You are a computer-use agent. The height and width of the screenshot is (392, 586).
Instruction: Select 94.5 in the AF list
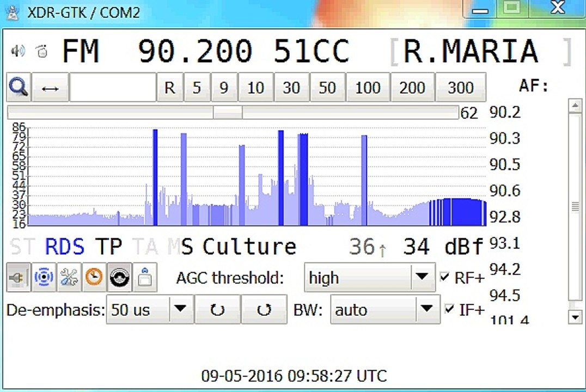click(505, 295)
